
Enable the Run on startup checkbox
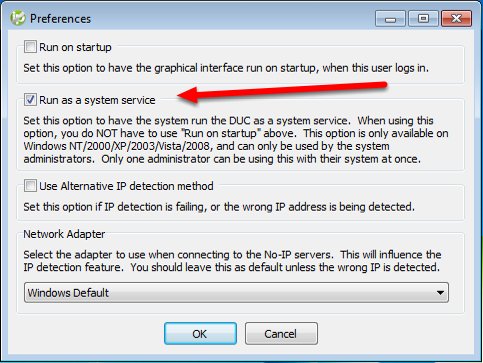pyautogui.click(x=30, y=47)
